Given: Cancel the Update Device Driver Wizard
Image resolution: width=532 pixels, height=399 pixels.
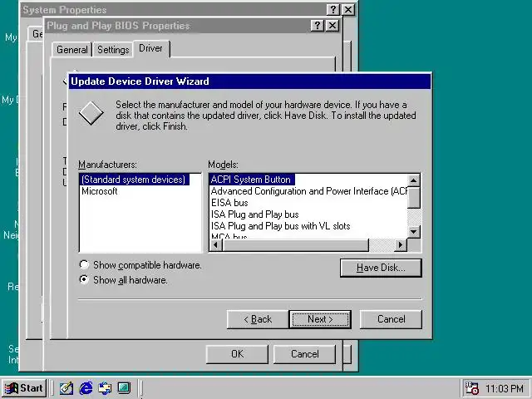Looking at the screenshot, I should pyautogui.click(x=391, y=319).
